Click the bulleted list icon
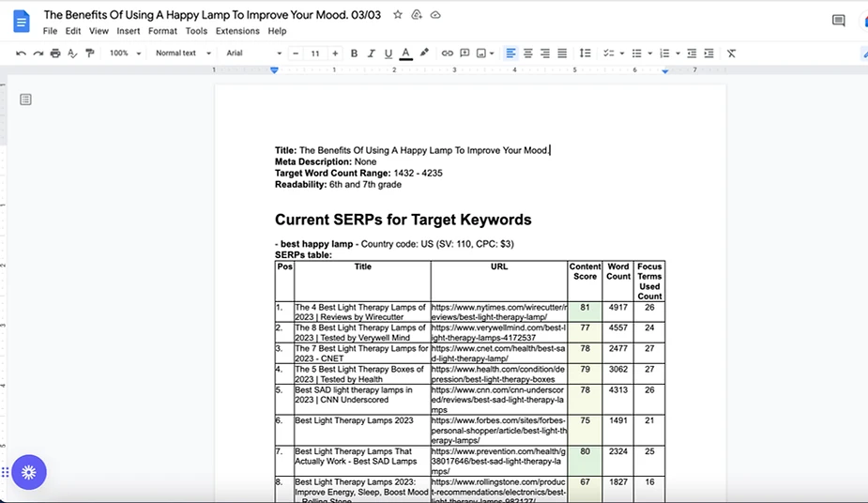 (x=637, y=53)
